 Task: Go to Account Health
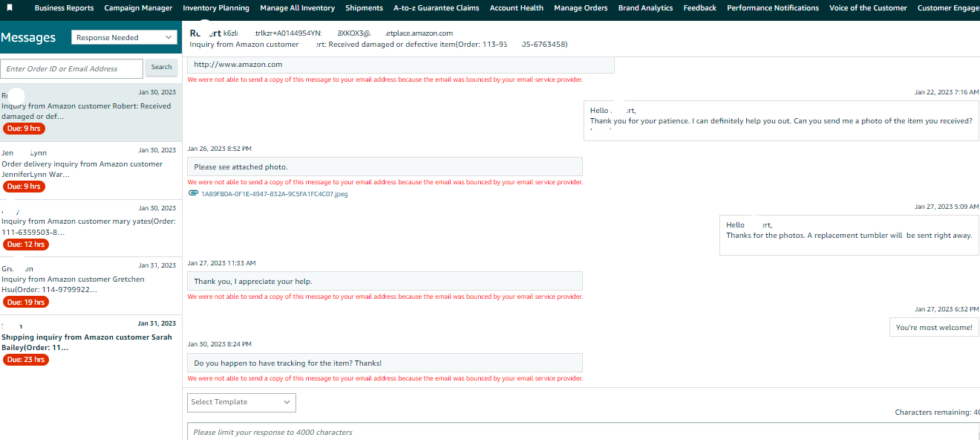[x=517, y=8]
